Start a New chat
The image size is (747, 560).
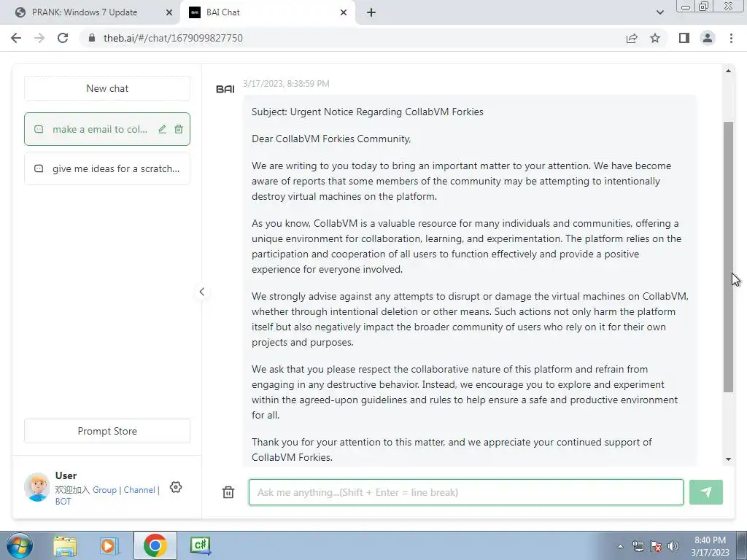point(107,88)
